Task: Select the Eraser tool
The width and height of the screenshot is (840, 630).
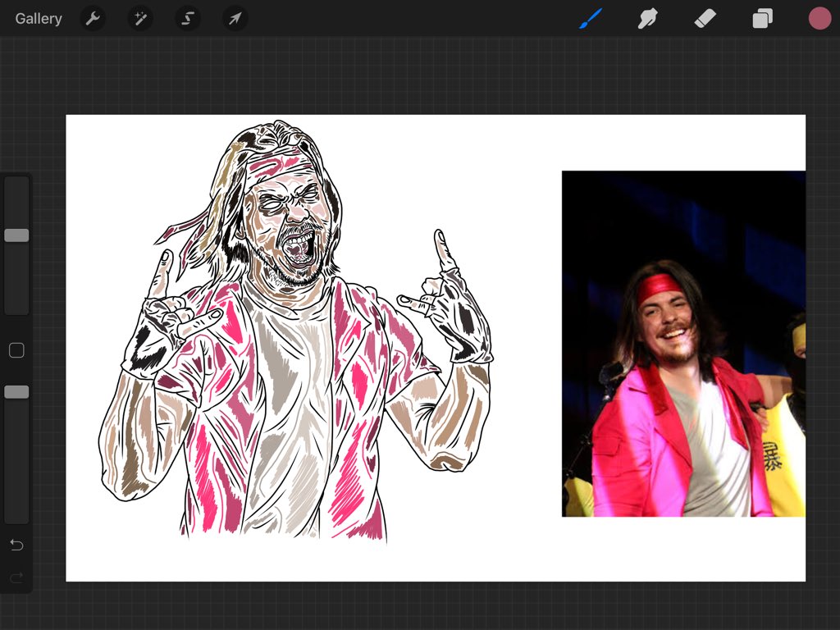Action: pos(705,19)
